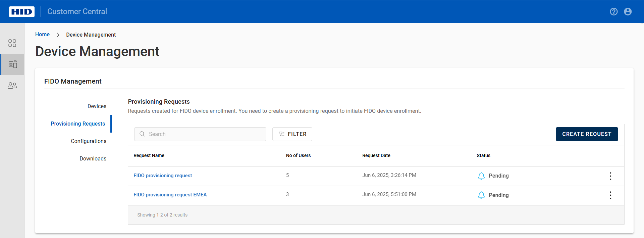Click bell icon for FIDO provisioning request

pyautogui.click(x=481, y=176)
